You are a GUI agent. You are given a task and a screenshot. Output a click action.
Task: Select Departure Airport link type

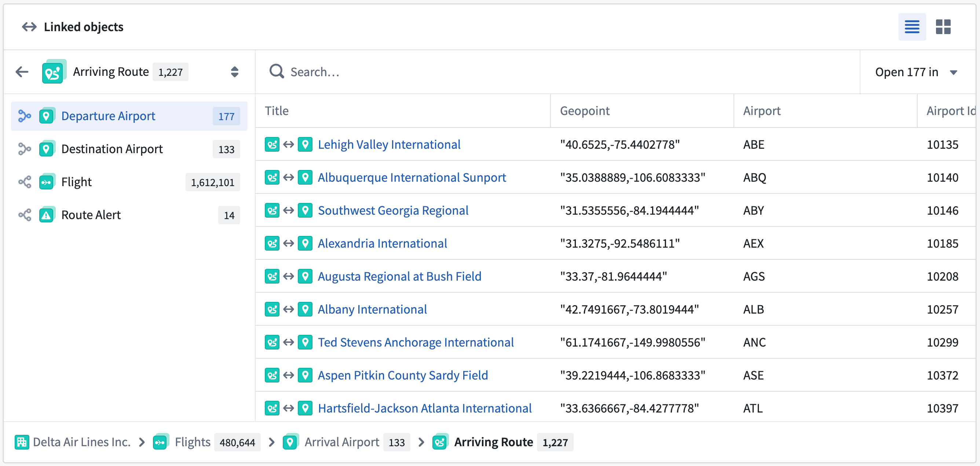point(108,116)
